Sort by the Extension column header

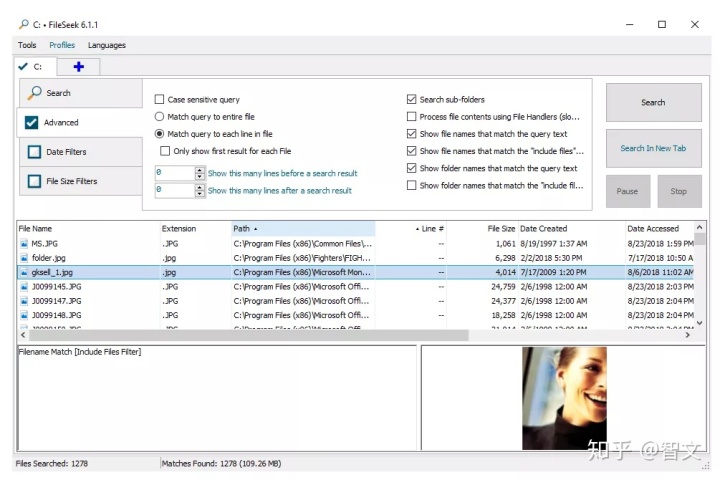196,228
